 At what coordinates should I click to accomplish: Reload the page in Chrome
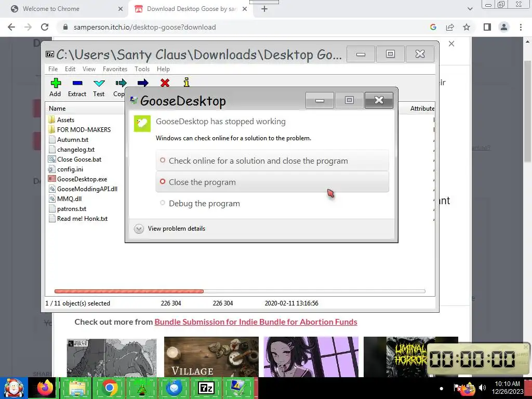point(45,27)
